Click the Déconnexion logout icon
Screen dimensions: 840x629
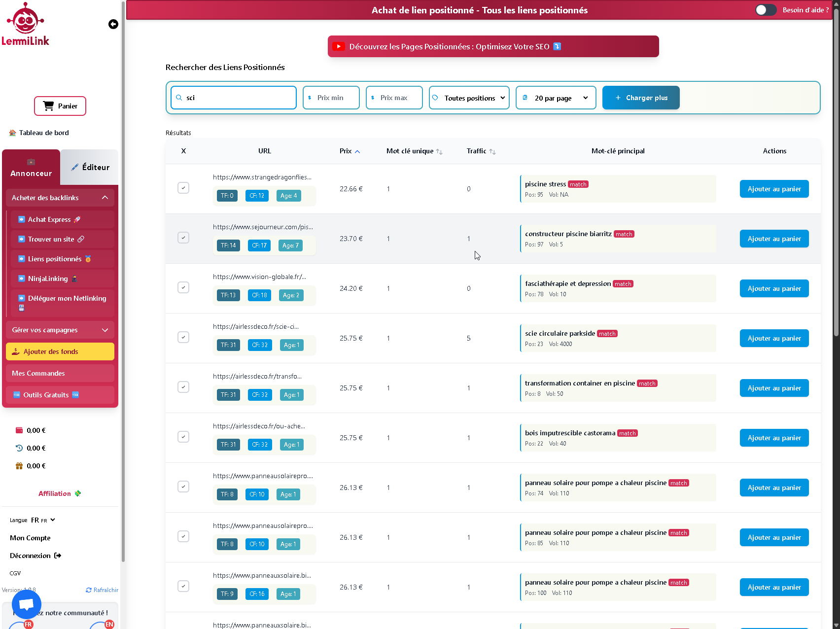pyautogui.click(x=58, y=556)
